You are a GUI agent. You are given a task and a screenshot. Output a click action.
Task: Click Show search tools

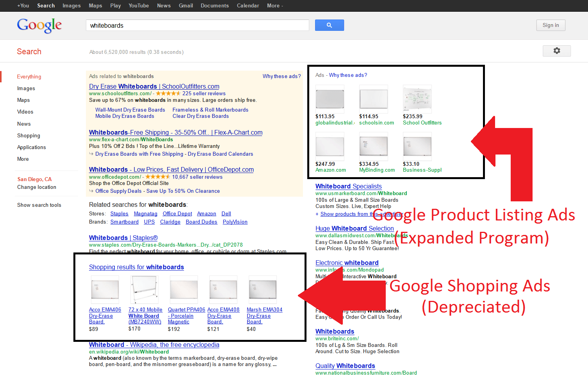tap(39, 205)
